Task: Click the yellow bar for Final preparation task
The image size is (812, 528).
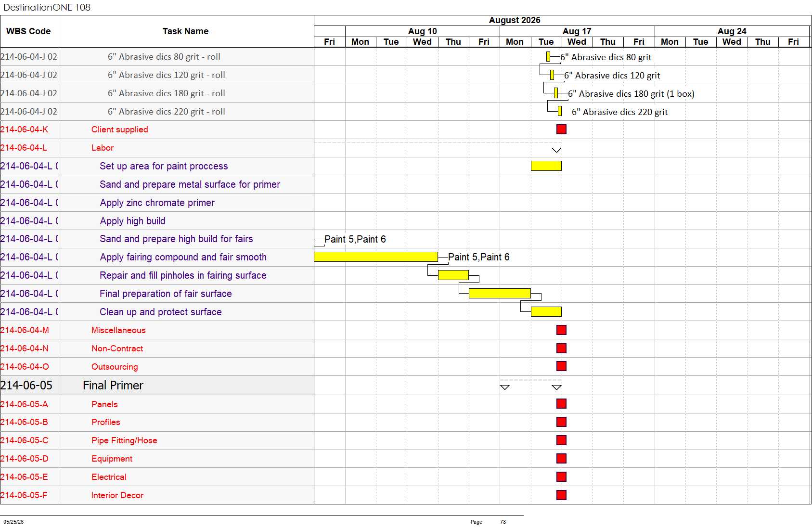Action: (x=500, y=294)
